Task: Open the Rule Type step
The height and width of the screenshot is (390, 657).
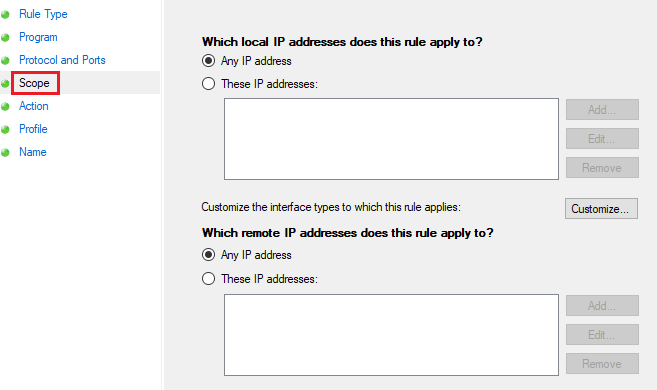Action: coord(43,14)
